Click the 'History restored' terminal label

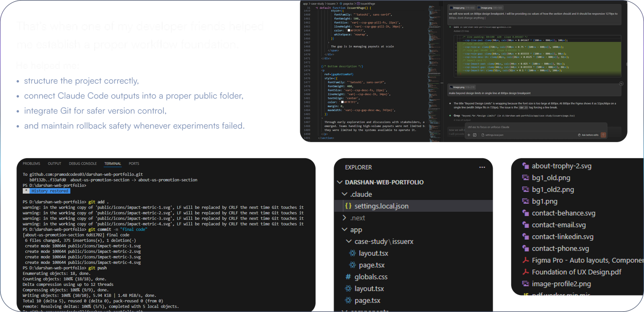(x=50, y=191)
